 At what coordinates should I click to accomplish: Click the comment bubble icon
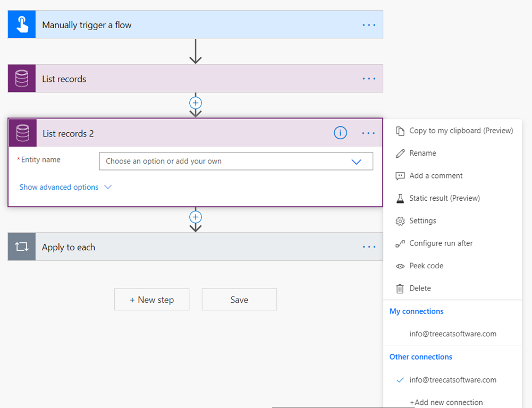click(400, 176)
